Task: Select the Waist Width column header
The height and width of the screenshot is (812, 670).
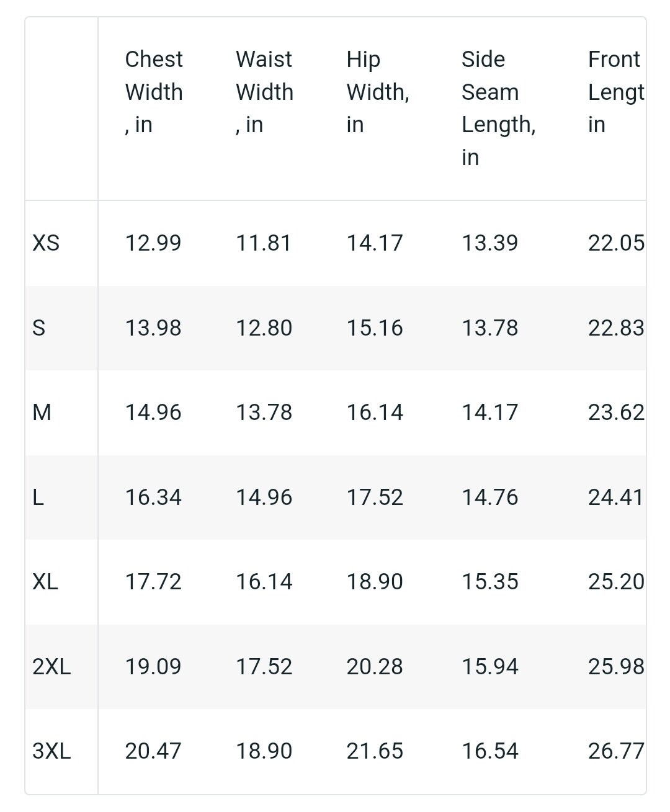Action: coord(264,92)
